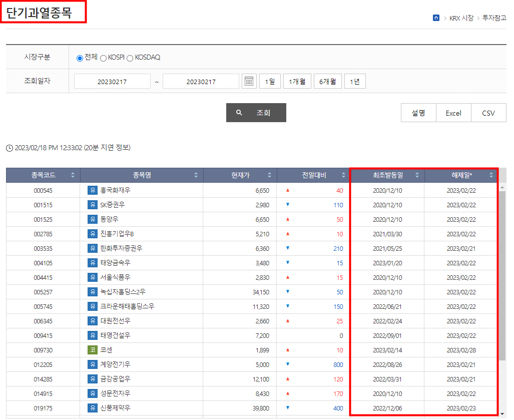Sort the 해제일 column
This screenshot has height=420, width=514.
491,175
